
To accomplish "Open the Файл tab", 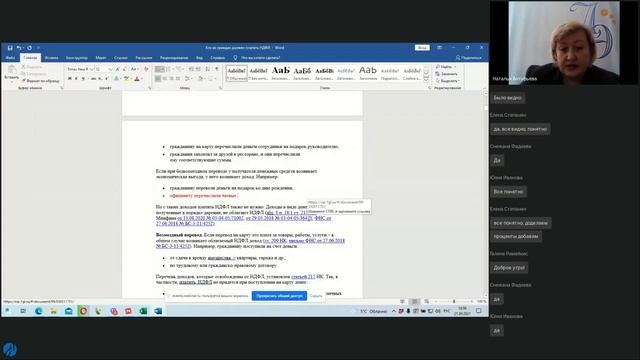I will [x=10, y=58].
